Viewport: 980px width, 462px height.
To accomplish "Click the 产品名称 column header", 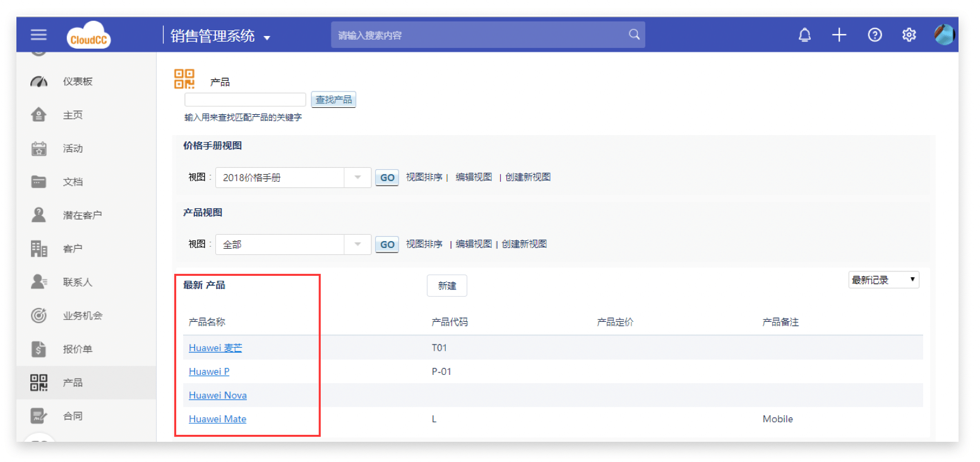I will (x=206, y=323).
